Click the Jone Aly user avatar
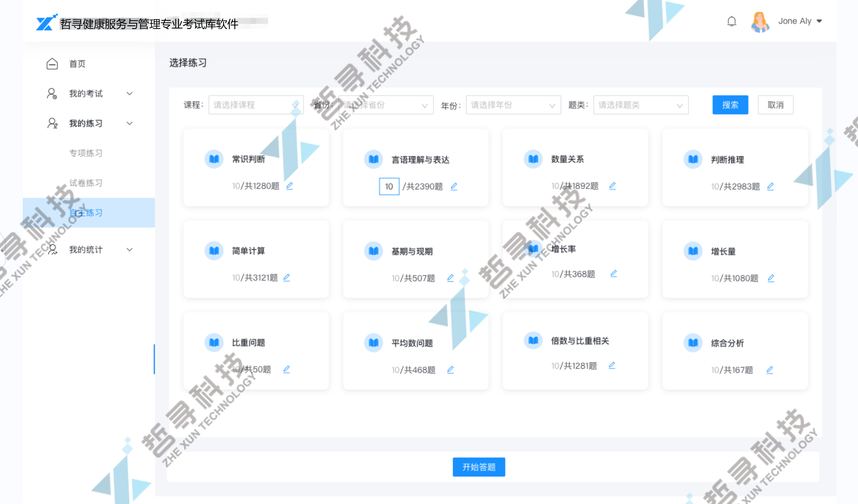 click(x=759, y=21)
